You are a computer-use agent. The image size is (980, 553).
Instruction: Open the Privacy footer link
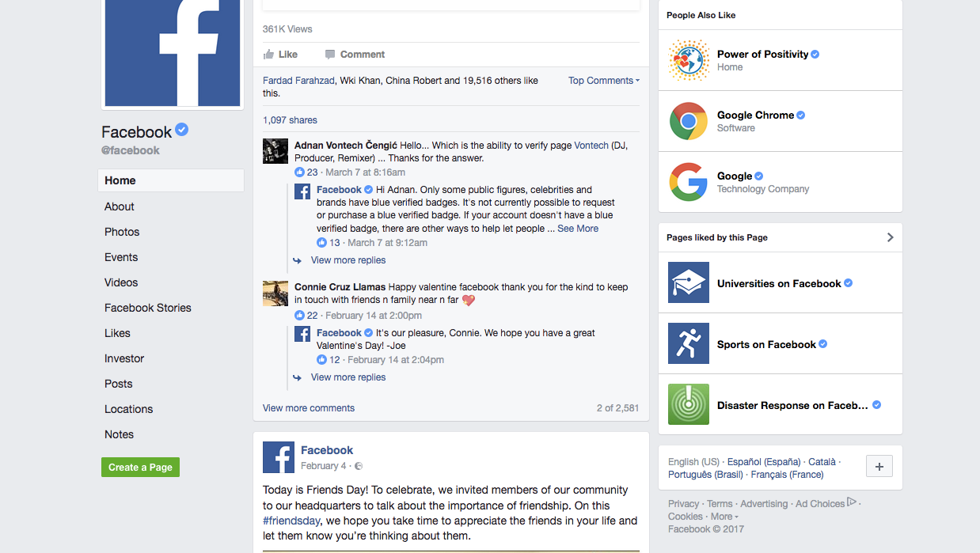(x=684, y=504)
